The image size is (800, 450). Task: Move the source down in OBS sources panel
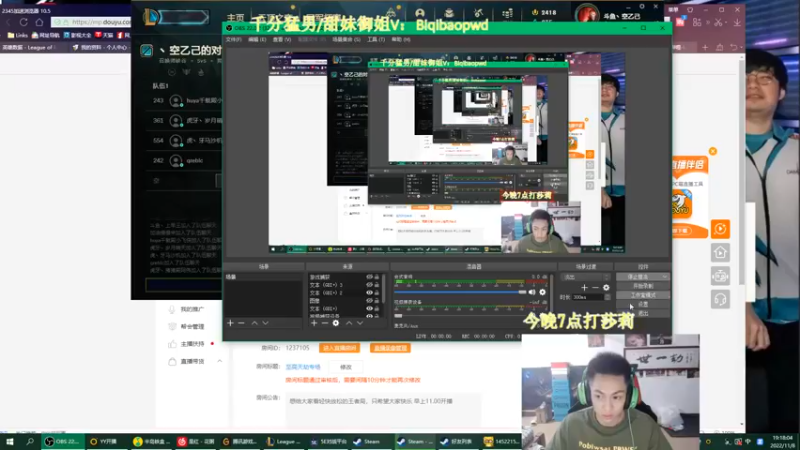click(x=360, y=323)
